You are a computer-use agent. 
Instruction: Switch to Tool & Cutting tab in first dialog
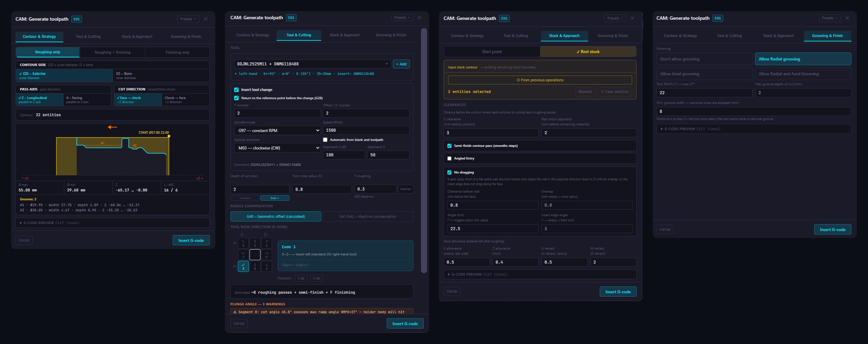click(88, 37)
